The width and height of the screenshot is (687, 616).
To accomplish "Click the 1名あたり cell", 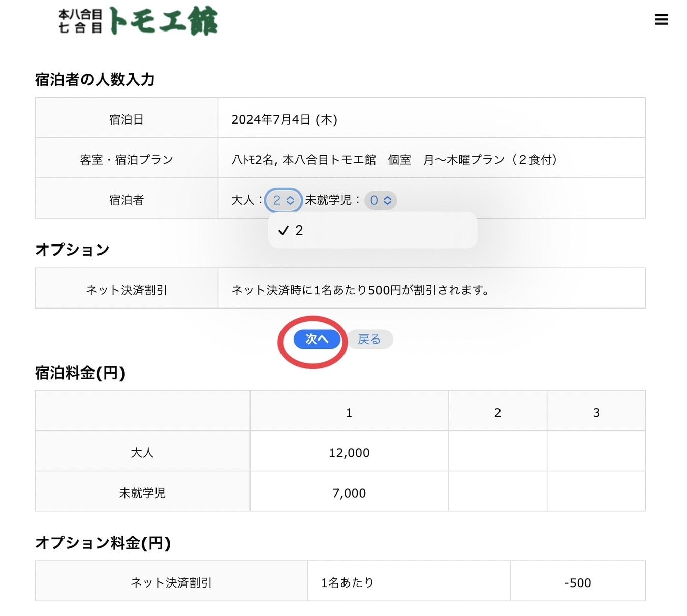I will (348, 582).
